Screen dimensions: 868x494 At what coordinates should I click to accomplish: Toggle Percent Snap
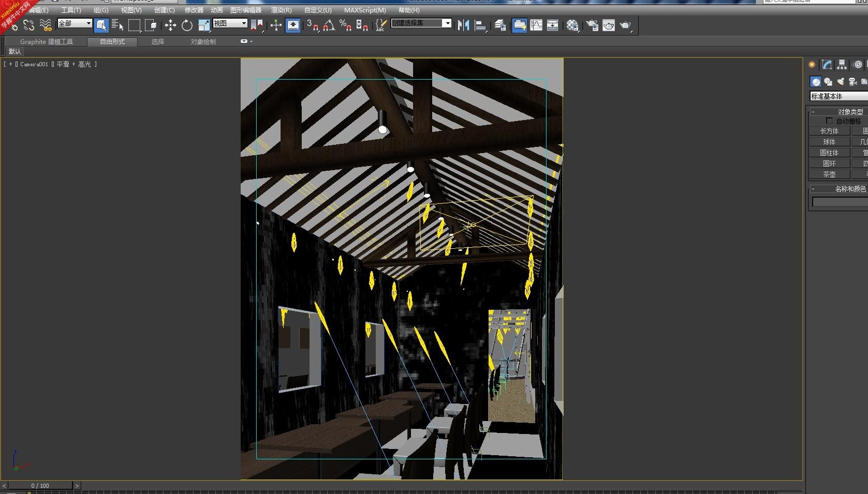click(345, 25)
